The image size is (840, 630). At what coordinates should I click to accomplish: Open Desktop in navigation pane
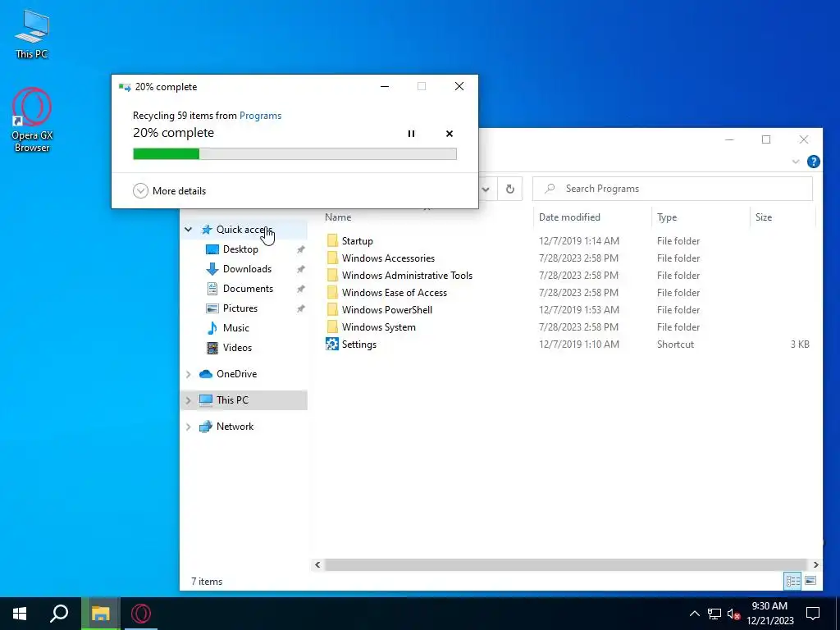(x=240, y=249)
